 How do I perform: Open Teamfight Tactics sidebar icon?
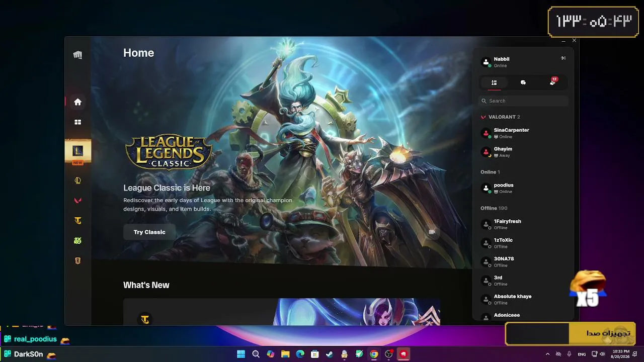coord(77,221)
